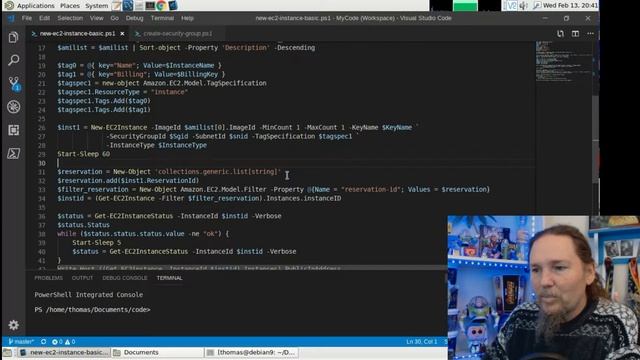Click the compare changes icon in editor toolbar
The height and width of the screenshot is (360, 640).
(560, 34)
